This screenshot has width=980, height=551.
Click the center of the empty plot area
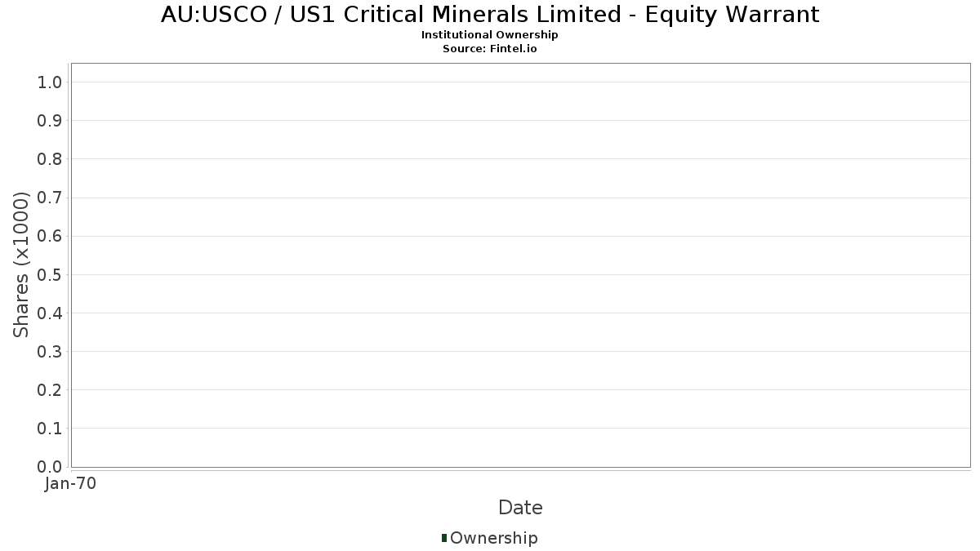520,265
